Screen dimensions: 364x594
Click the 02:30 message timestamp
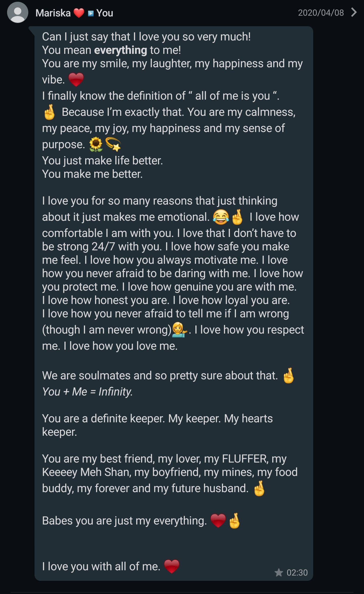tap(297, 573)
